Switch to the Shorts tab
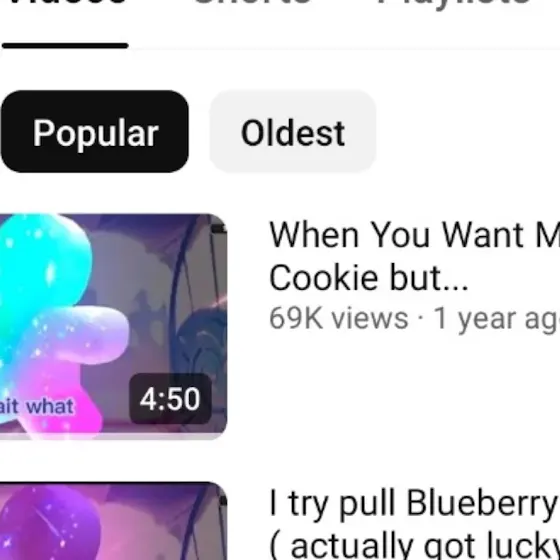This screenshot has width=560, height=560. point(252,3)
